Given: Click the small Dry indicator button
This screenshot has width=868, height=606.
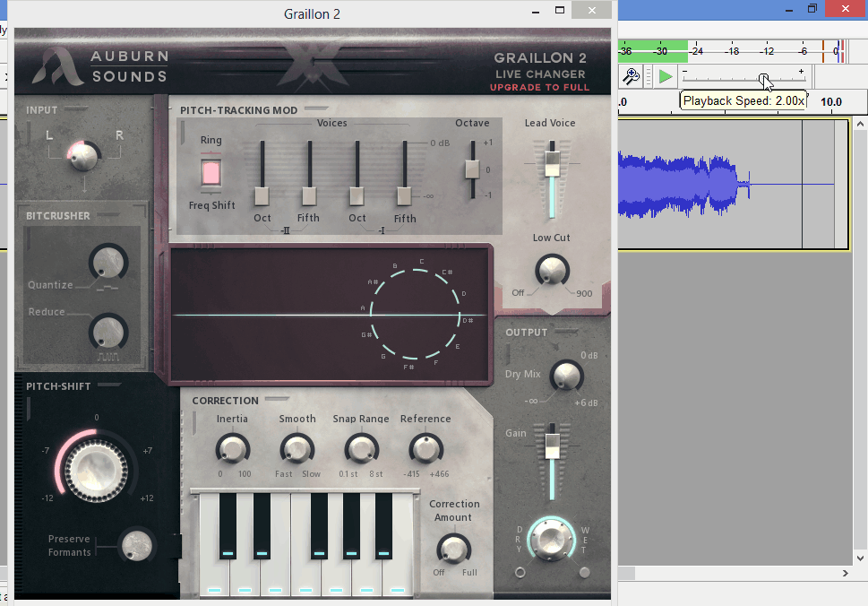Looking at the screenshot, I should coord(520,572).
